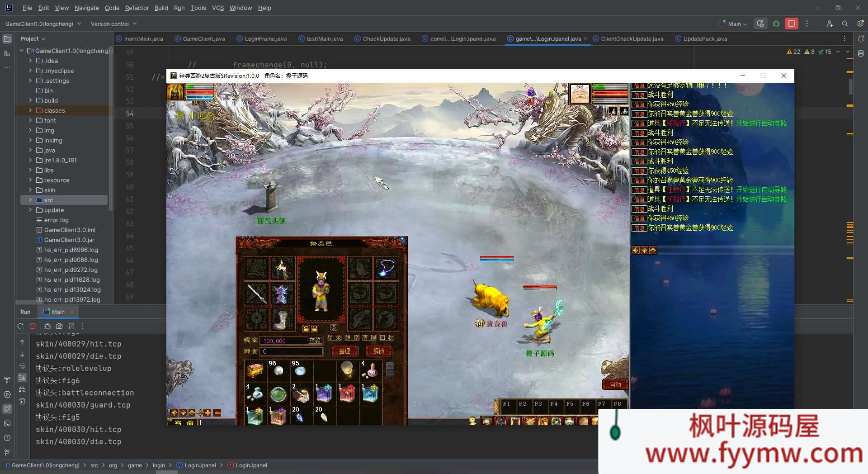Toggle soft-wrap in the Run console

[x=22, y=366]
